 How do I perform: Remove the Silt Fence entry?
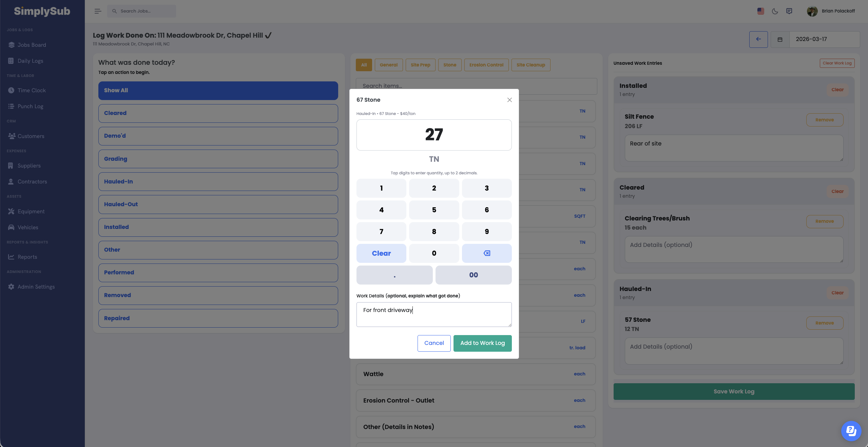[824, 120]
